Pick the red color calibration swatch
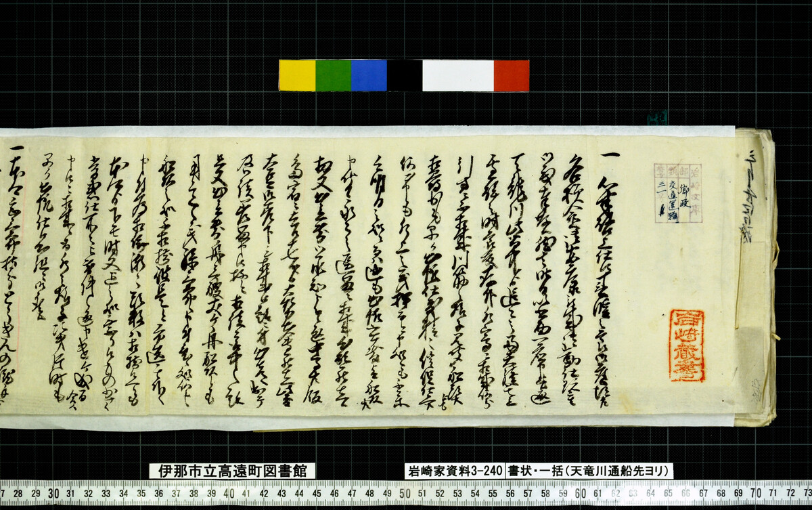The image size is (812, 510). pos(512,75)
